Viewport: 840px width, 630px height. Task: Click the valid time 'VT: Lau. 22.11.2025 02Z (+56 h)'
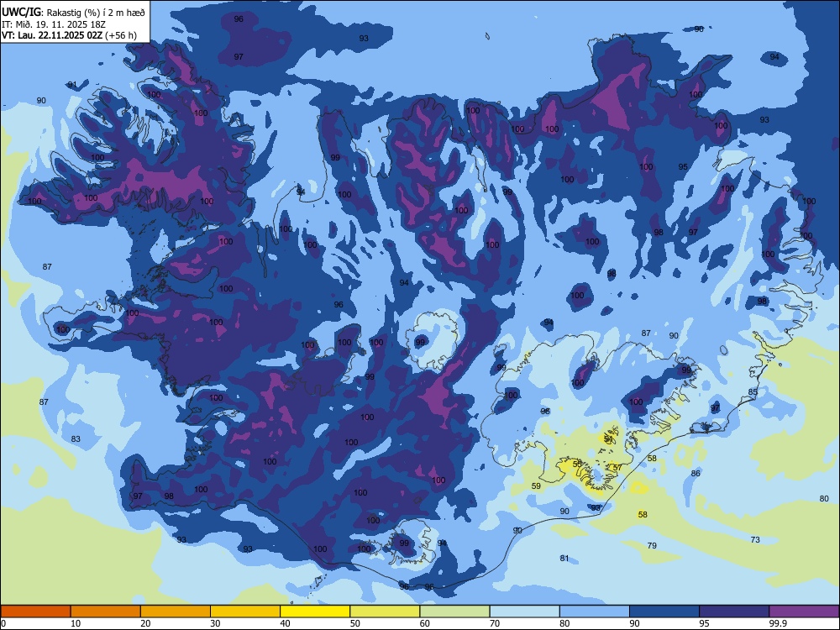(x=69, y=35)
